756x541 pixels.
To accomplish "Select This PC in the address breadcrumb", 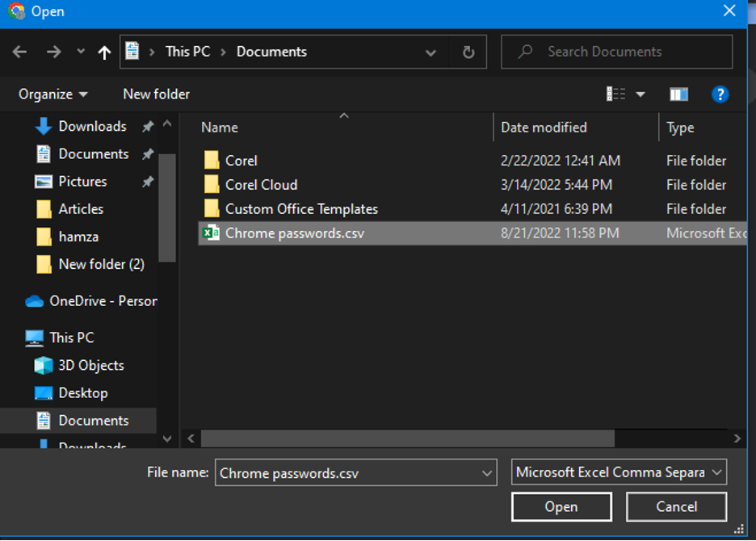I will pyautogui.click(x=187, y=52).
